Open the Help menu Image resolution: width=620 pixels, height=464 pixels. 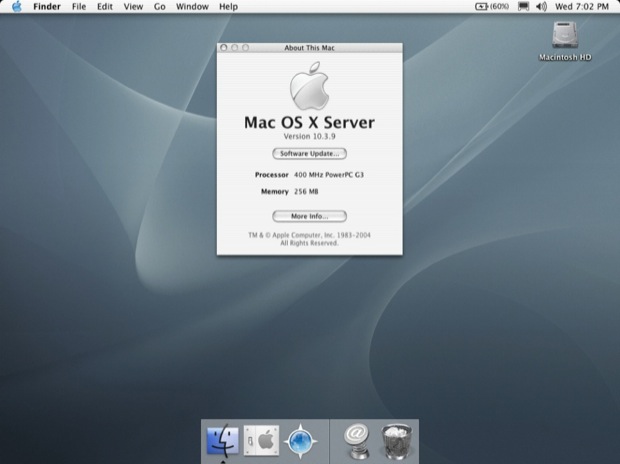(x=229, y=7)
